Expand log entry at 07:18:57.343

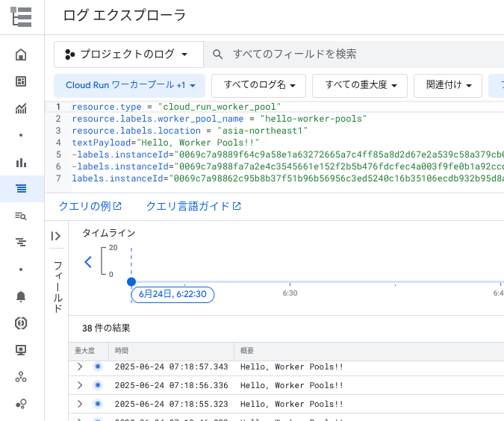[x=80, y=367]
